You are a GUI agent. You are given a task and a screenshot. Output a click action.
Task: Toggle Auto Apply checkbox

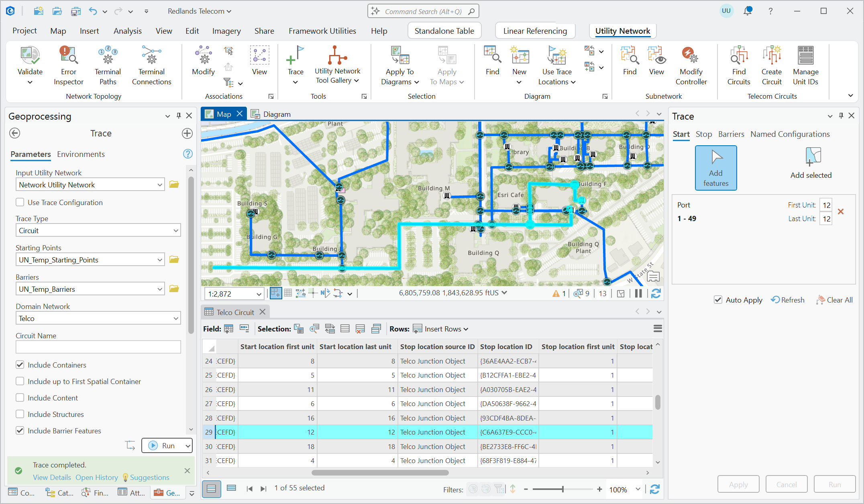718,300
